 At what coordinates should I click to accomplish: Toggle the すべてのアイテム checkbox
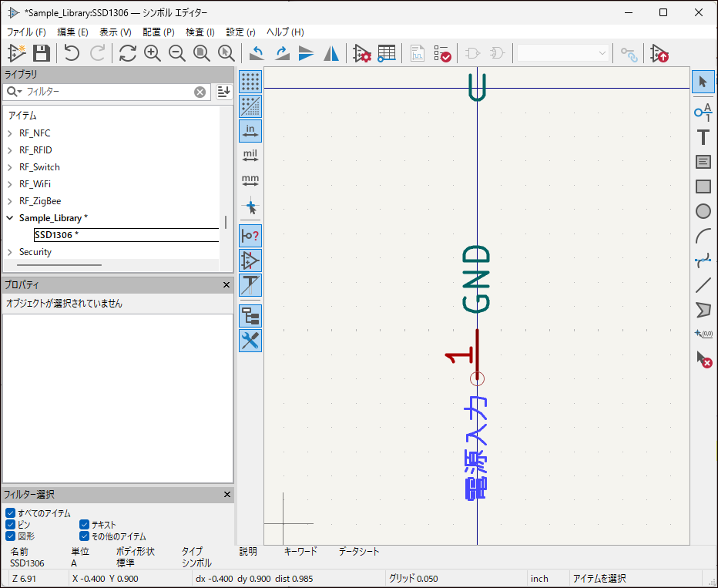tap(11, 513)
